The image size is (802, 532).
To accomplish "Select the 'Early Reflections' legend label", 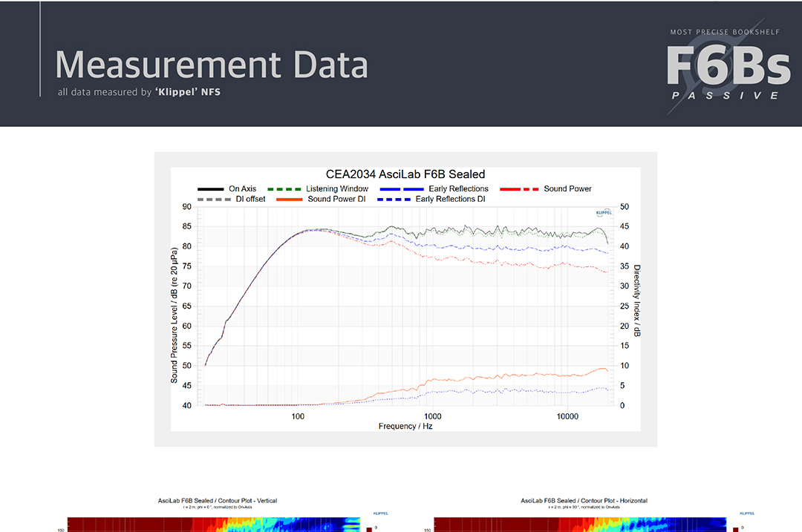I will pyautogui.click(x=458, y=189).
